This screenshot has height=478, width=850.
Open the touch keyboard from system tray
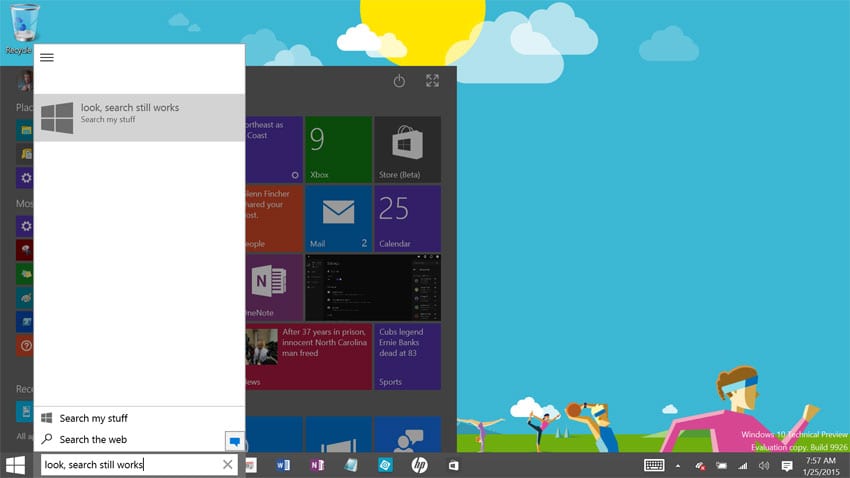point(654,465)
